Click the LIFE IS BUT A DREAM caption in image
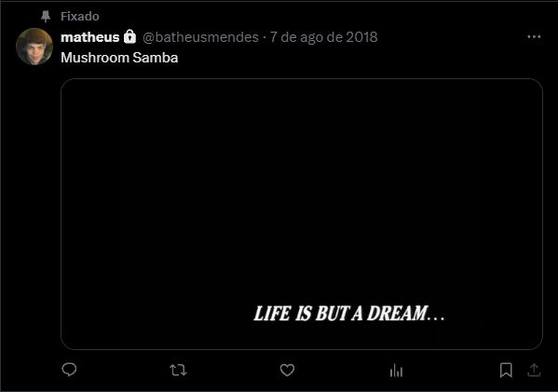This screenshot has height=392, width=558. (348, 314)
